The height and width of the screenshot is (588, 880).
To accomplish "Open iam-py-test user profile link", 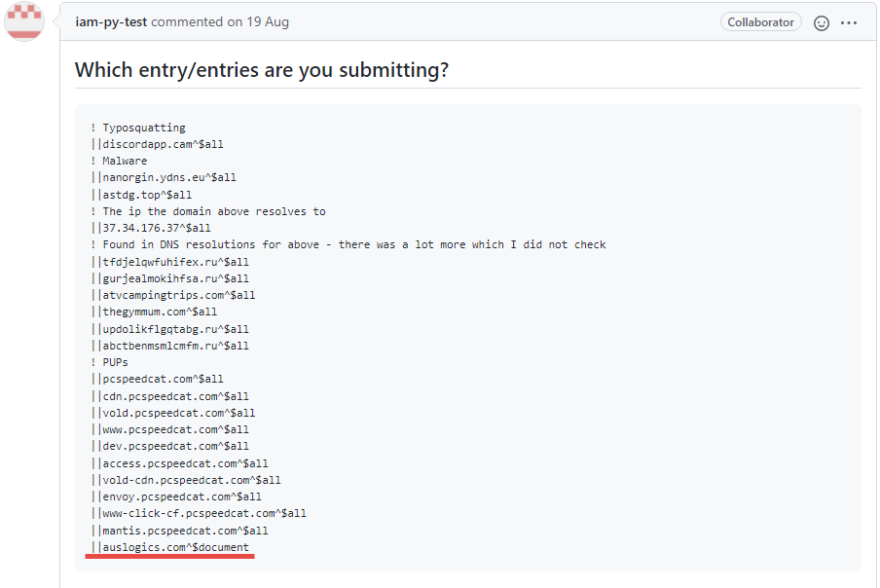I will [x=111, y=21].
